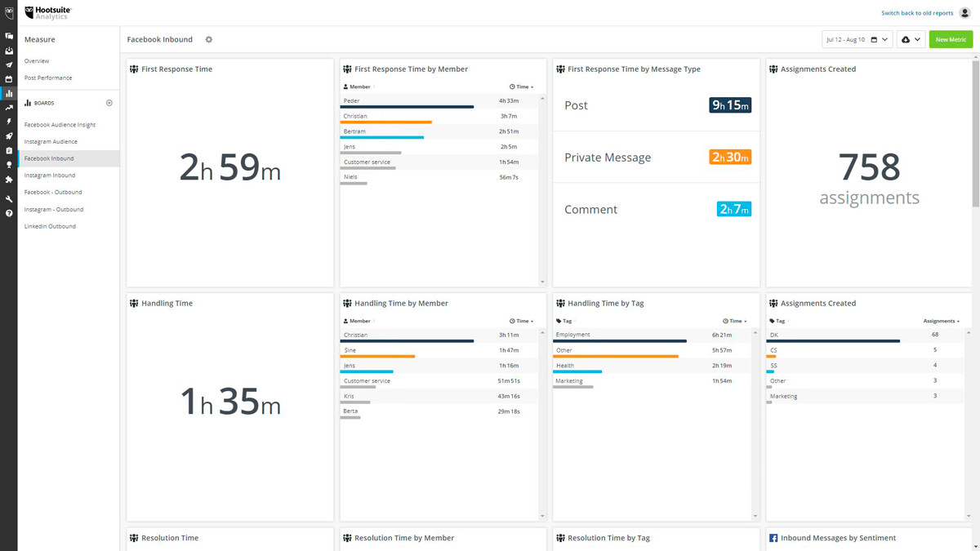Click the team icon on Handling Time by Tag
Image resolution: width=980 pixels, height=551 pixels.
pyautogui.click(x=560, y=304)
